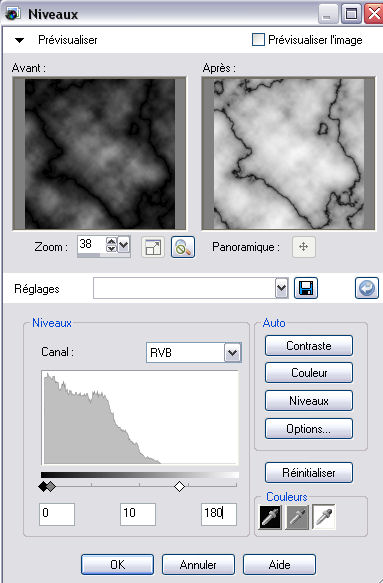Collapse the Prévisualiser preview section

click(x=19, y=40)
